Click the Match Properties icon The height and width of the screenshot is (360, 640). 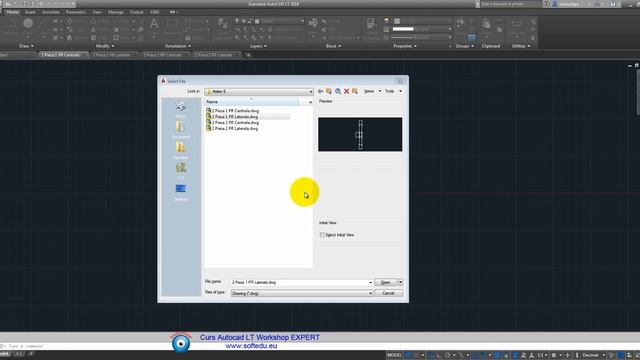pos(371,23)
